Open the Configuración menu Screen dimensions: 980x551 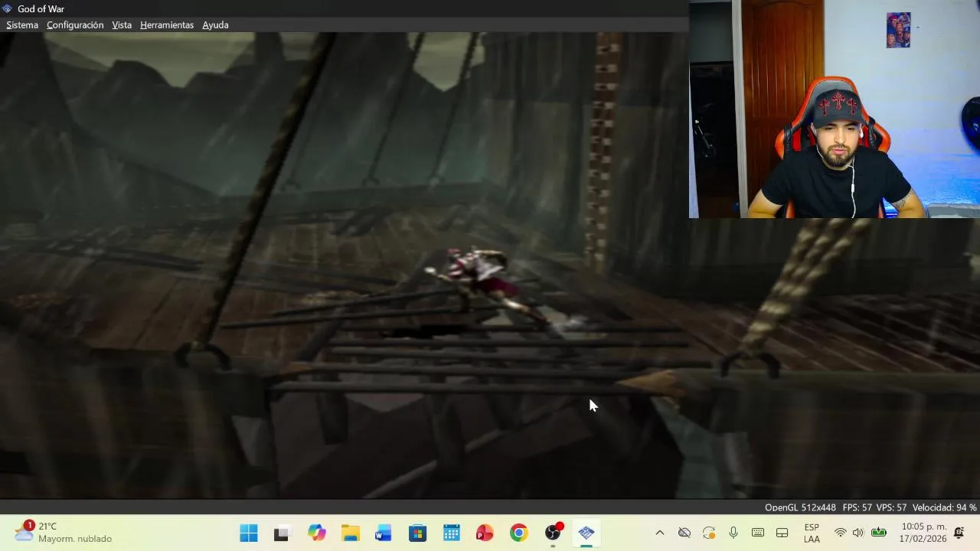pyautogui.click(x=75, y=25)
